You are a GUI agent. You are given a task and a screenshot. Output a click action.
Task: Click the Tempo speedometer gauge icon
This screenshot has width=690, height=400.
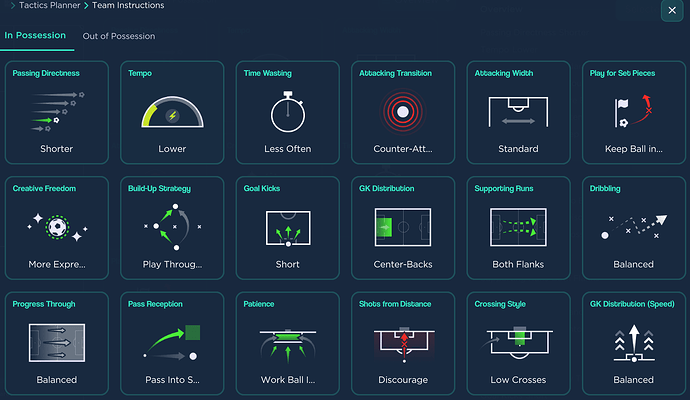[x=172, y=112]
